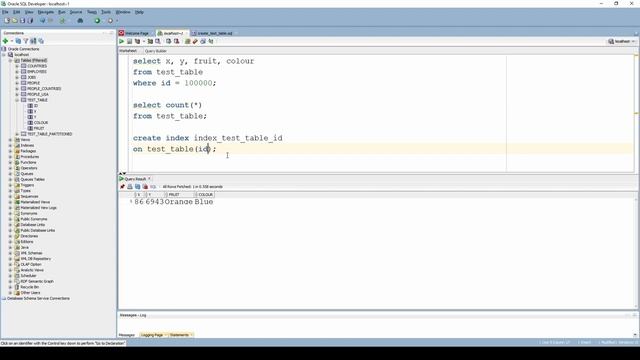The height and width of the screenshot is (360, 640).
Task: Click the Orange cell in query result
Action: (178, 202)
